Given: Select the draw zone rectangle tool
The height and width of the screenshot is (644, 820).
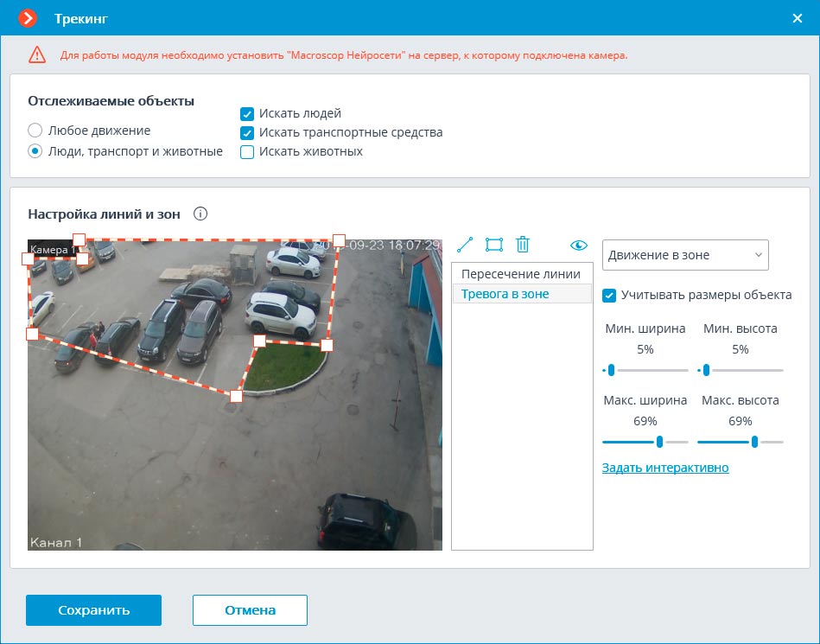Looking at the screenshot, I should (494, 245).
